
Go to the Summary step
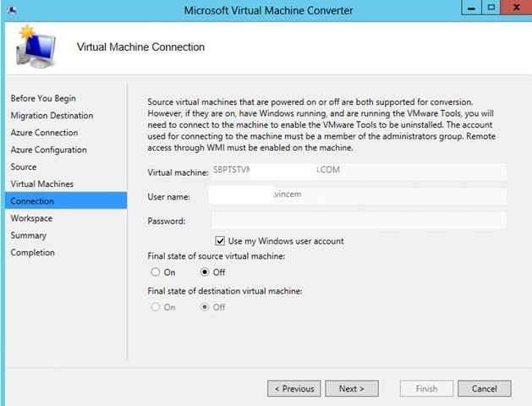coord(29,235)
